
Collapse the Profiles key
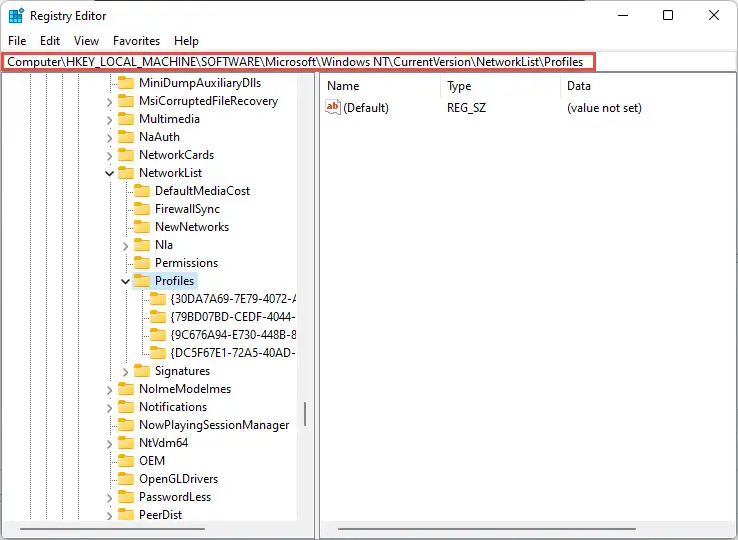pos(125,282)
